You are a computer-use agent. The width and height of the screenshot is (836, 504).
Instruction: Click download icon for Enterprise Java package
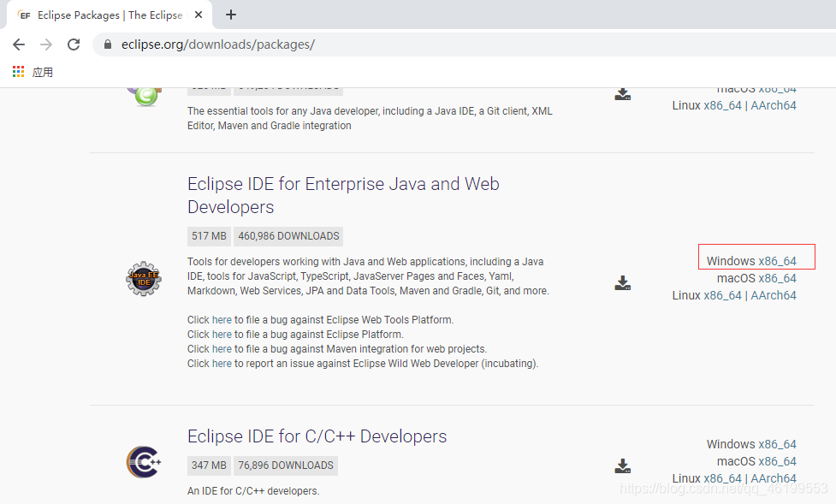pyautogui.click(x=623, y=283)
